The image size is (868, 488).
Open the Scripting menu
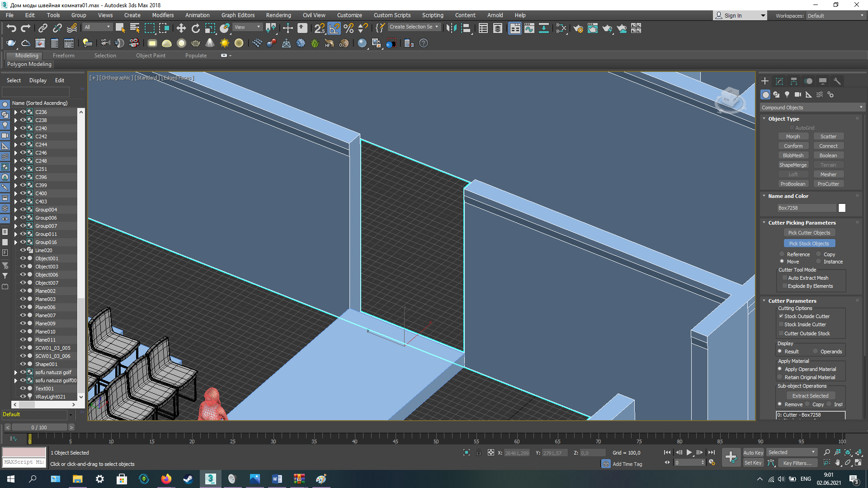(x=433, y=15)
